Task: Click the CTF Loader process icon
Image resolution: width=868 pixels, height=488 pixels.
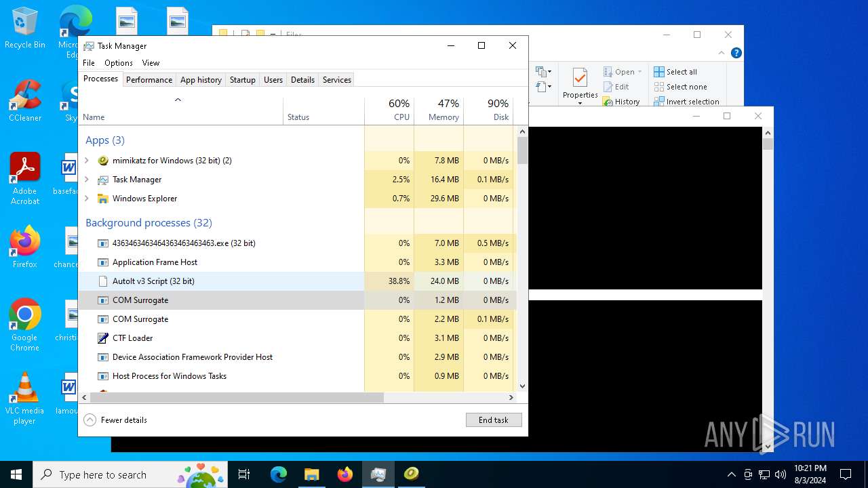Action: [x=103, y=338]
